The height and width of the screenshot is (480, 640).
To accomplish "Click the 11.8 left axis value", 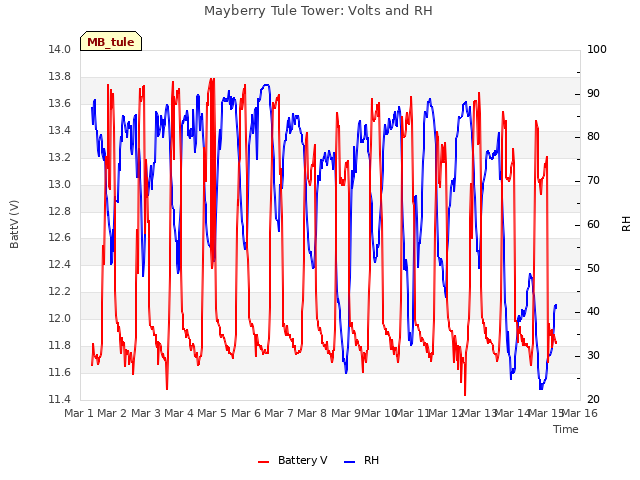I will click(x=59, y=345).
